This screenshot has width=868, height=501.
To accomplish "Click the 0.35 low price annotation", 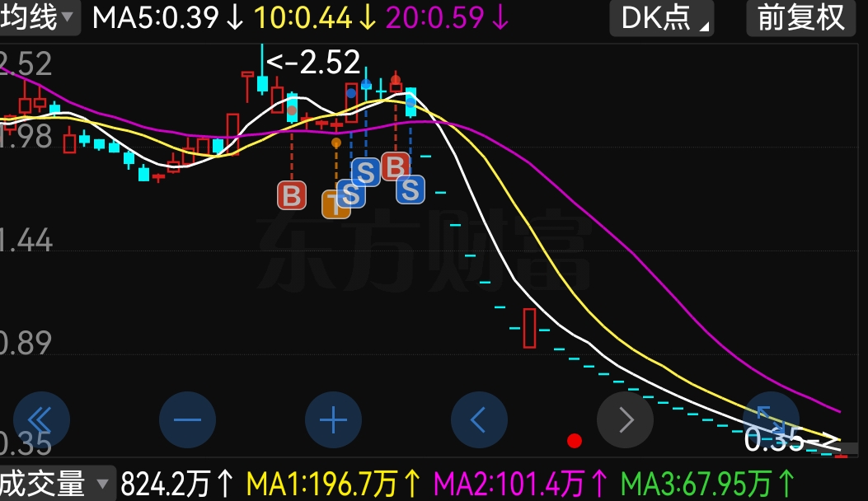I will tap(792, 440).
